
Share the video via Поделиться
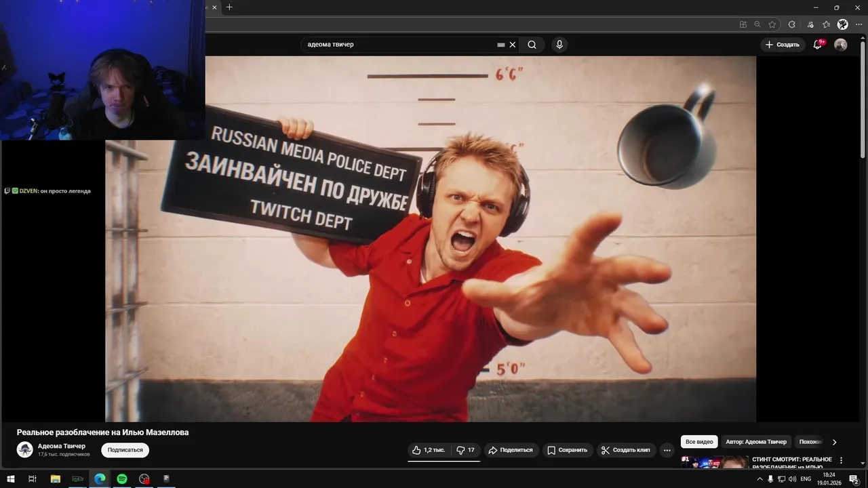pyautogui.click(x=511, y=450)
